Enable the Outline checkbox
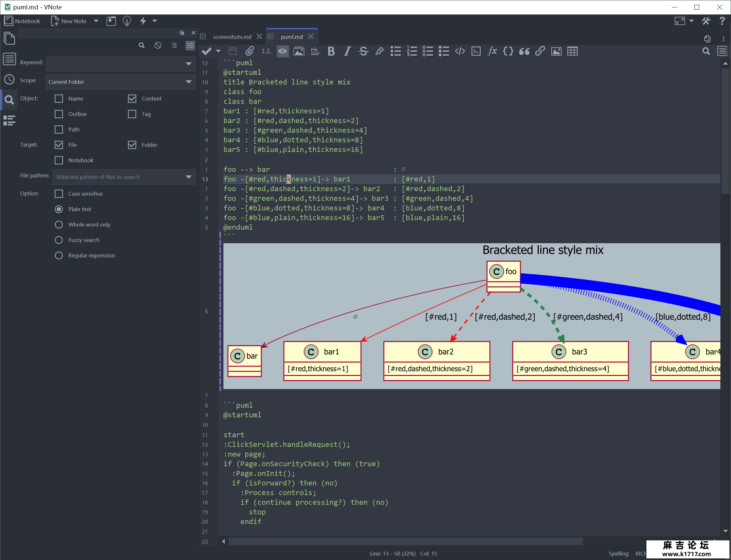The image size is (731, 560). click(x=59, y=114)
